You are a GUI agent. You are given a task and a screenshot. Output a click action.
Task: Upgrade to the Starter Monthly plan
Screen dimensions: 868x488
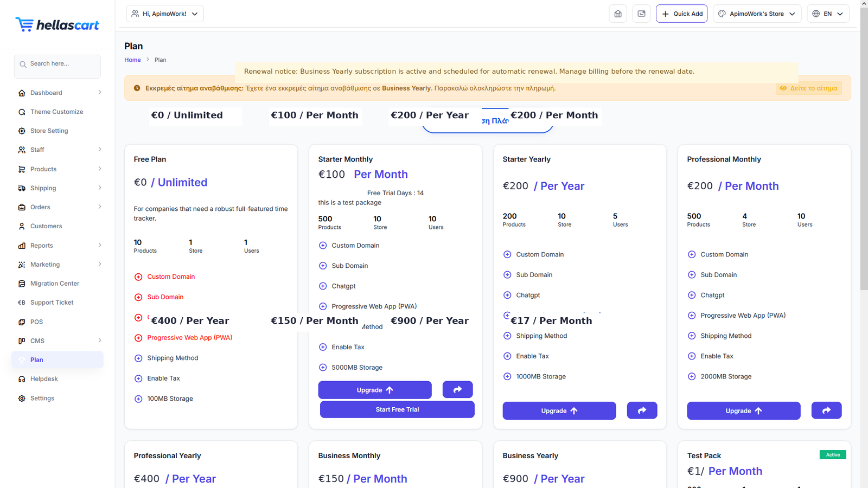(x=375, y=390)
